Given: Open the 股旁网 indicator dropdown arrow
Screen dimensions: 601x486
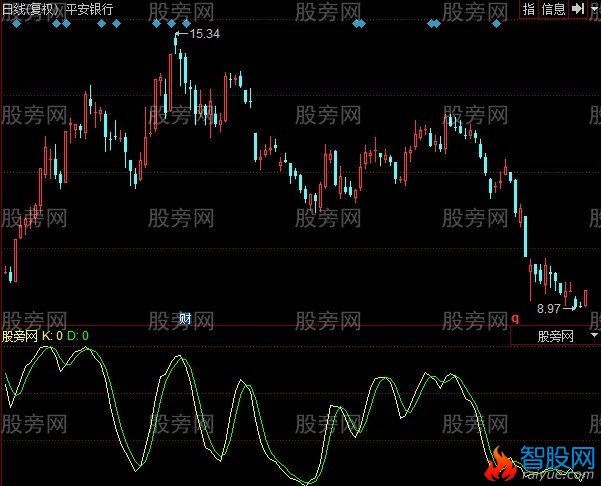Looking at the screenshot, I should click(x=594, y=335).
